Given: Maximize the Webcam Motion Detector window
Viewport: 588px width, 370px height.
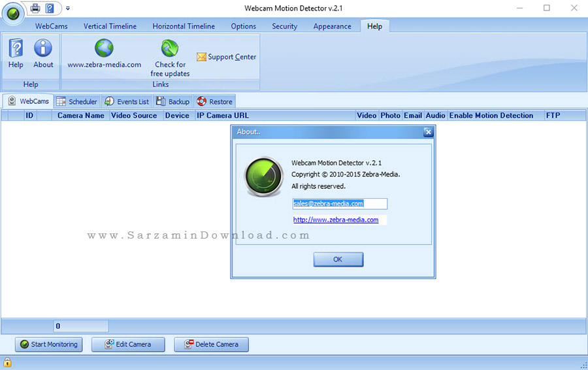Looking at the screenshot, I should tap(547, 8).
